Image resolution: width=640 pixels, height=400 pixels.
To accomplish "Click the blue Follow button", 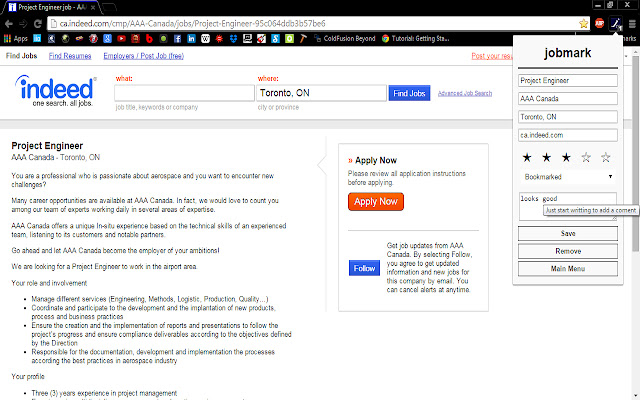I will pyautogui.click(x=364, y=268).
